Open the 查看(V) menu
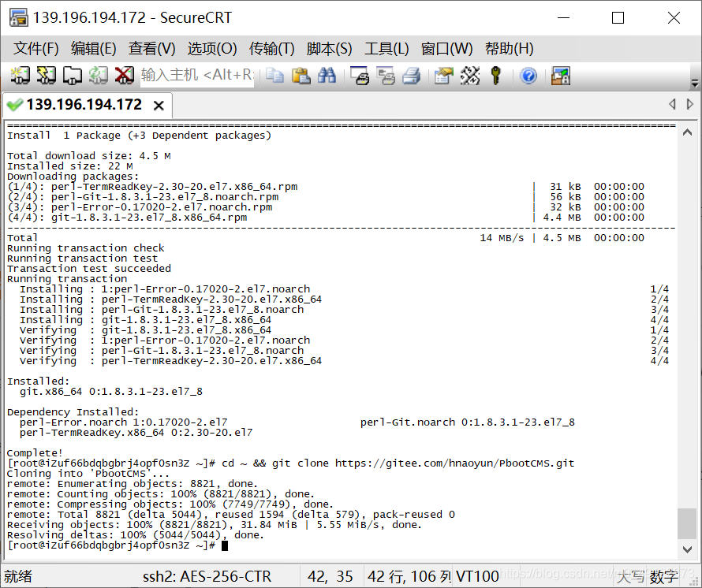This screenshot has height=588, width=702. pyautogui.click(x=151, y=48)
